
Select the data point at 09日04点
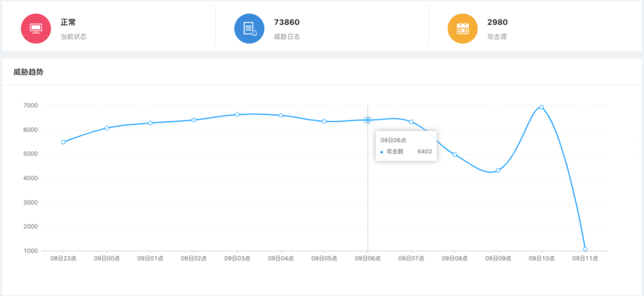pyautogui.click(x=280, y=116)
